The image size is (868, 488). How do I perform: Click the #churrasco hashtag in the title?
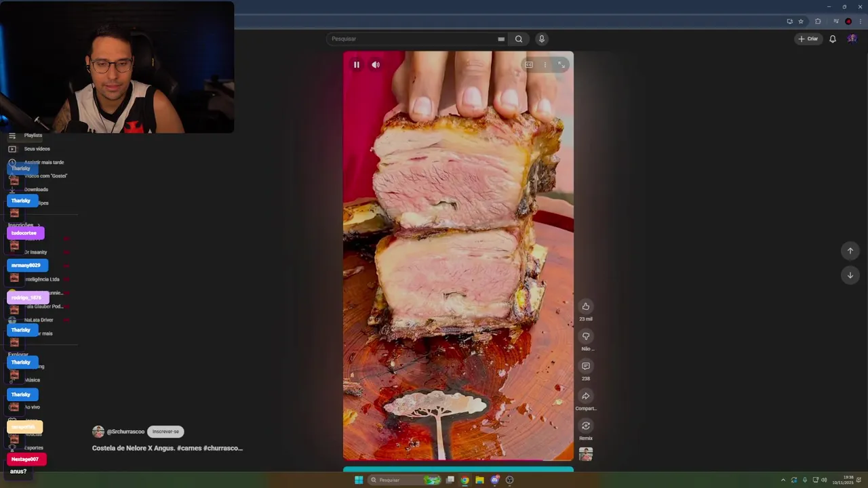point(222,448)
